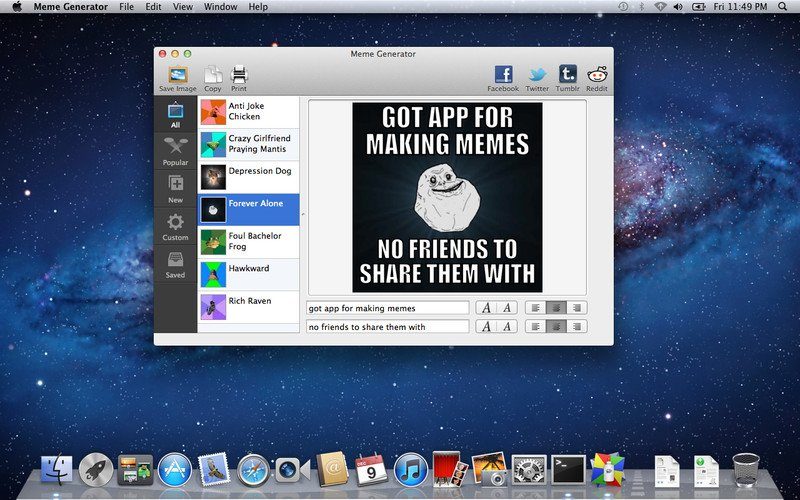Click the top caption text field

pos(388,308)
